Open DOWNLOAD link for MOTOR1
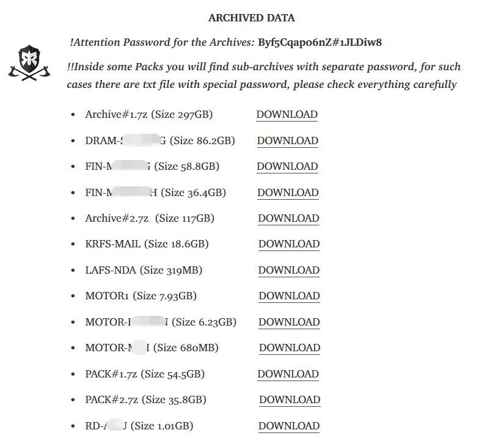This screenshot has width=504, height=441. click(289, 296)
